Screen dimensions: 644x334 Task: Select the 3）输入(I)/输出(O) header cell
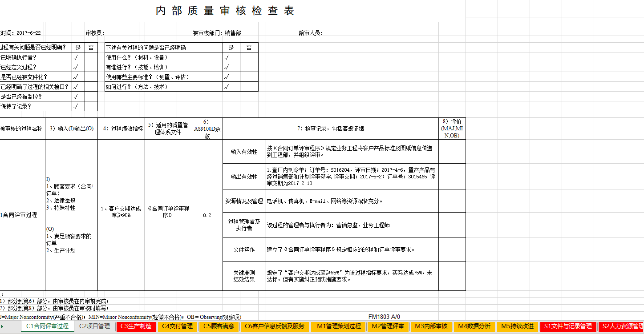point(71,129)
